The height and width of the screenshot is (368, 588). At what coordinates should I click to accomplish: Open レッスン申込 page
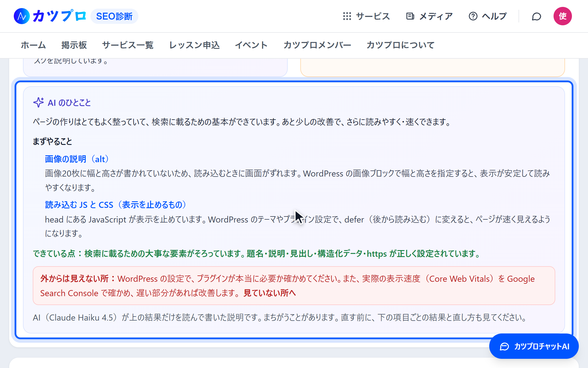coord(194,45)
